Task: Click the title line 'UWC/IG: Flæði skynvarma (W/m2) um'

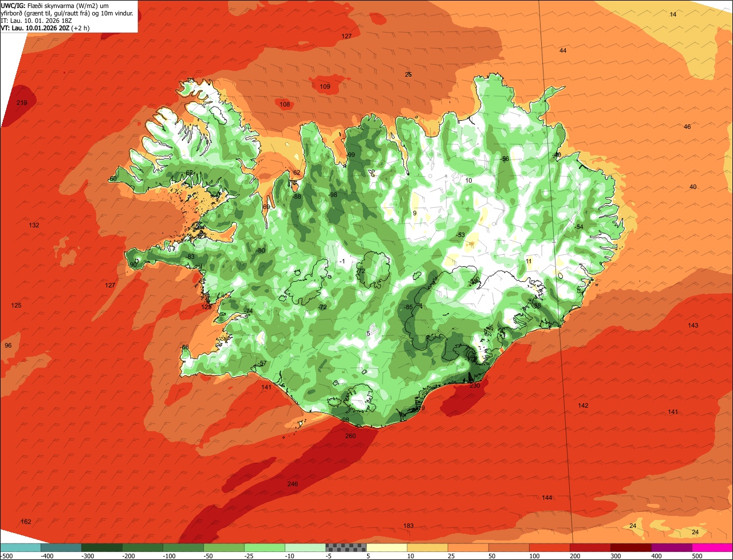Action: 55,6
